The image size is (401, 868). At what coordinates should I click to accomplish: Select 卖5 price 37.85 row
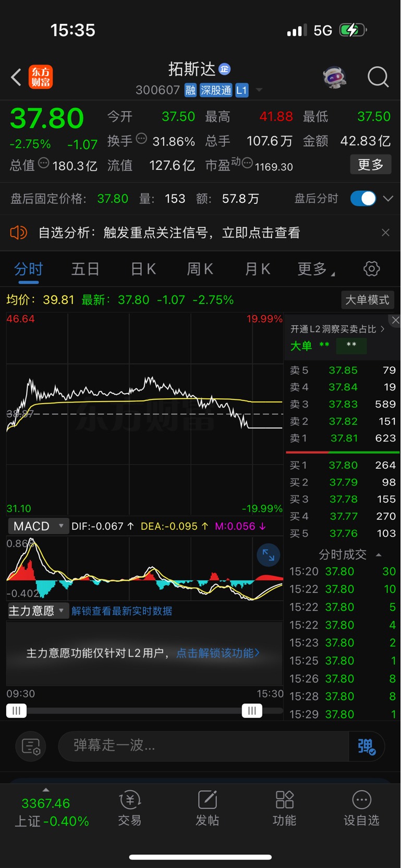343,370
